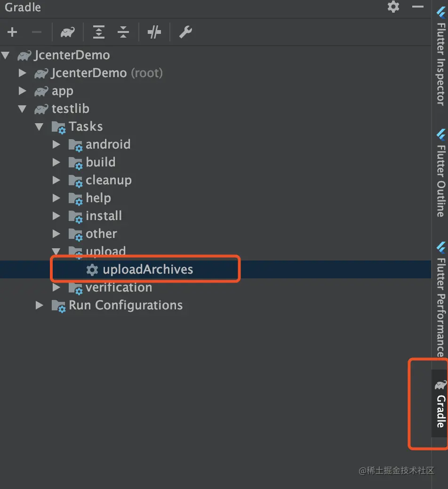
Task: Expand the android tasks folder
Action: [56, 145]
